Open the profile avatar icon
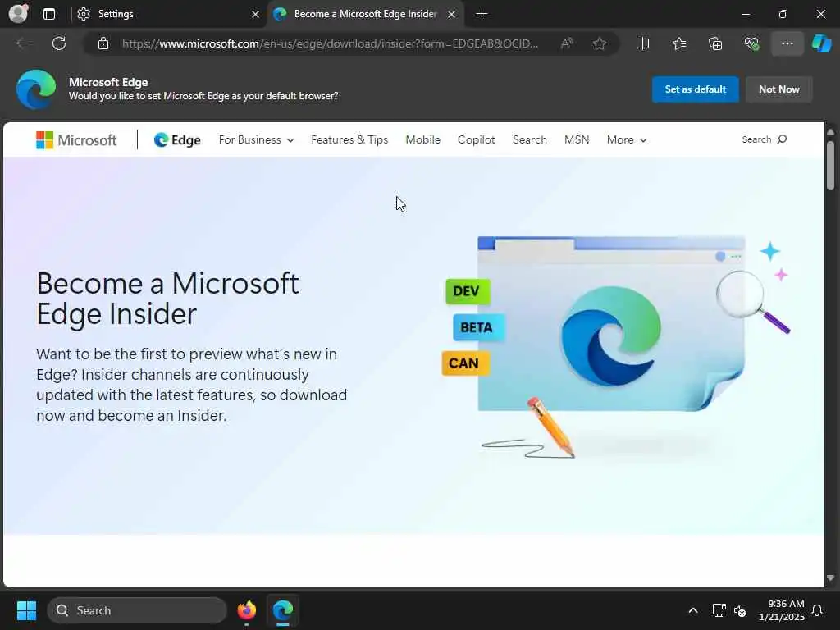Image resolution: width=840 pixels, height=630 pixels. (18, 13)
